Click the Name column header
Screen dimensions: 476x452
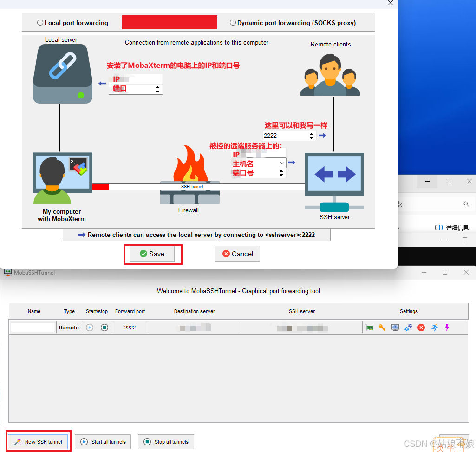34,311
